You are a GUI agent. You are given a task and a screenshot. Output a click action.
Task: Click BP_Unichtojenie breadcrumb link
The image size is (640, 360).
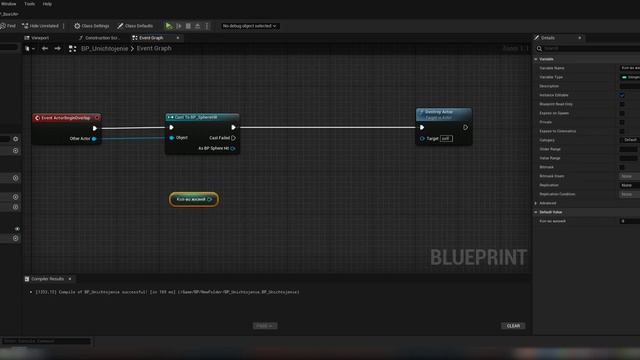(104, 49)
